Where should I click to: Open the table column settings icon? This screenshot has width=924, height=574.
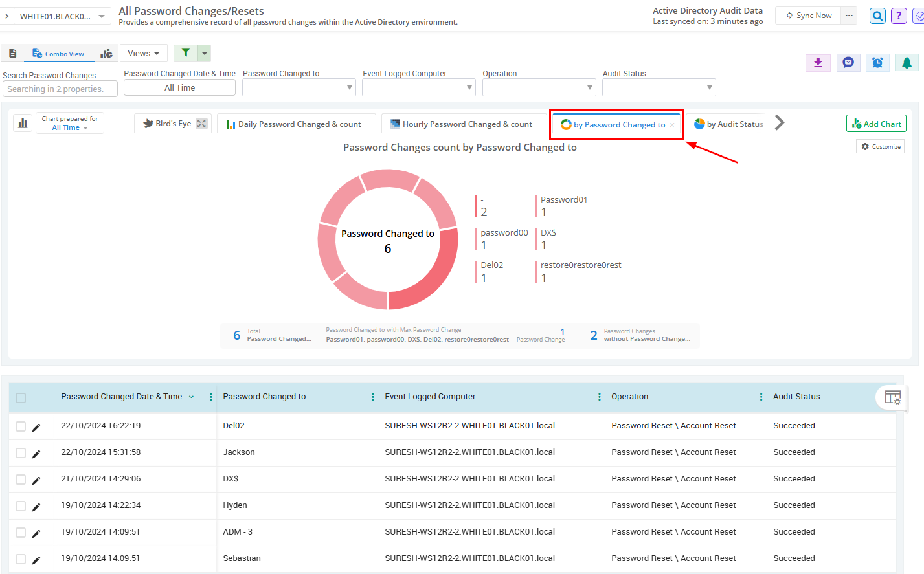892,398
